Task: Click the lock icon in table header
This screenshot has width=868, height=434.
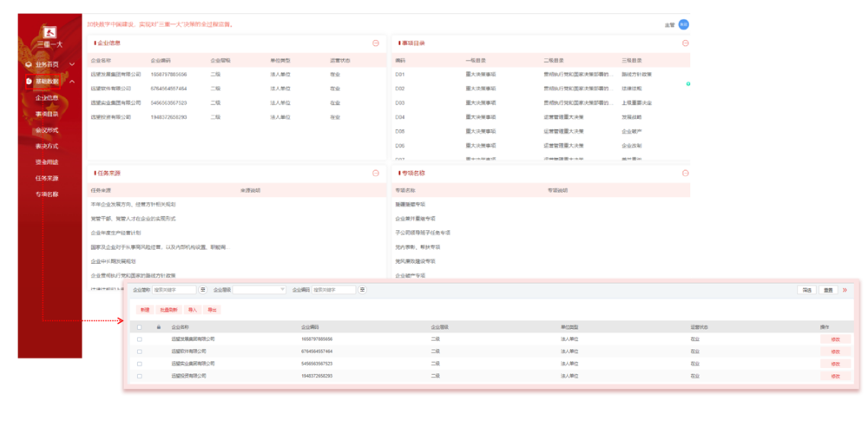Action: tap(158, 327)
